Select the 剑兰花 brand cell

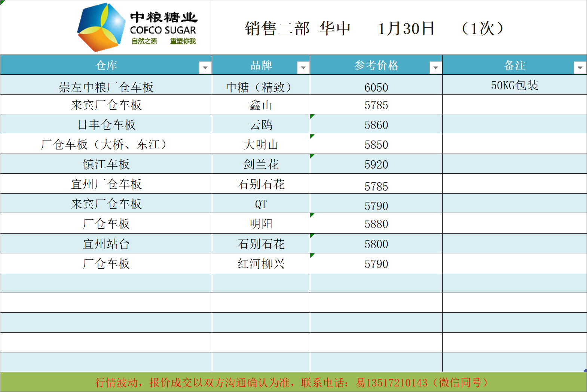[261, 164]
